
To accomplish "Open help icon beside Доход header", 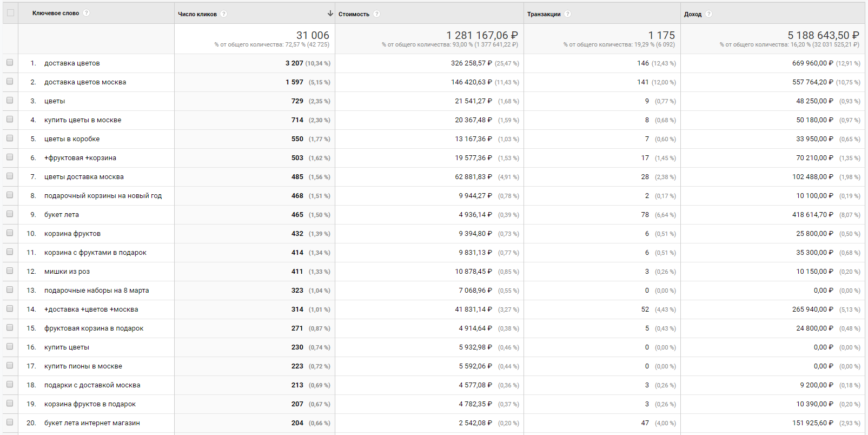I will click(x=709, y=14).
